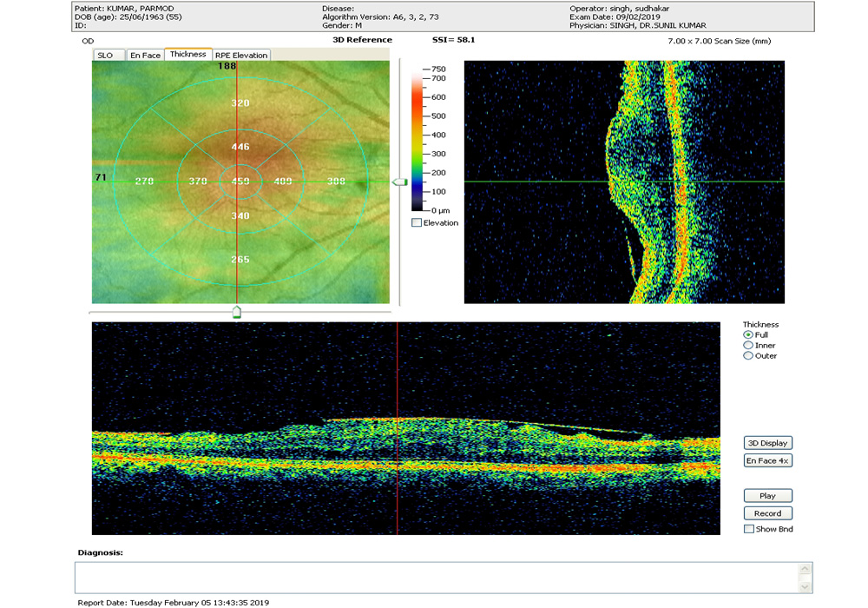Image resolution: width=868 pixels, height=608 pixels.
Task: Open the 3D Display view
Action: point(768,443)
